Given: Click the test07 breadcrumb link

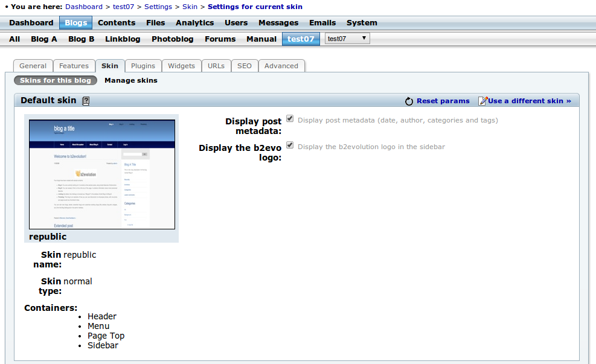Looking at the screenshot, I should [x=124, y=7].
